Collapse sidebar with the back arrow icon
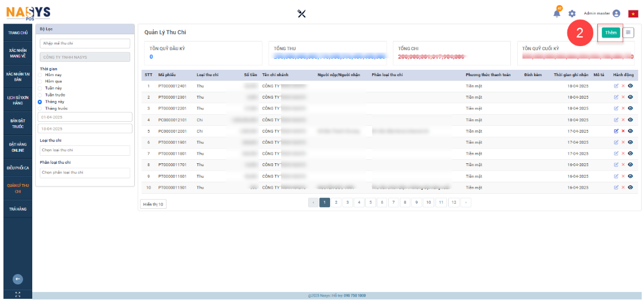The height and width of the screenshot is (300, 644). click(17, 279)
